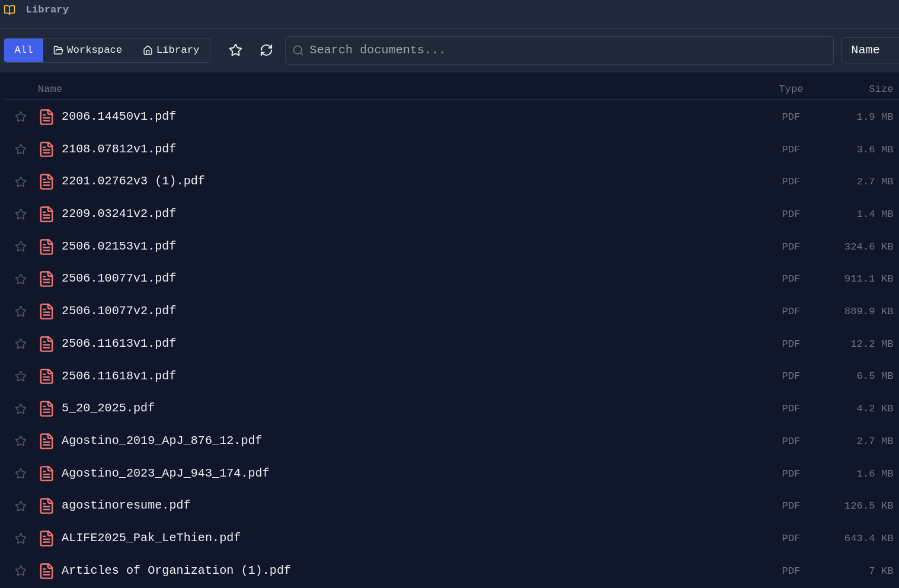
Task: Click the PDF file icon for 2506.02153v1.pdf
Action: pos(46,247)
